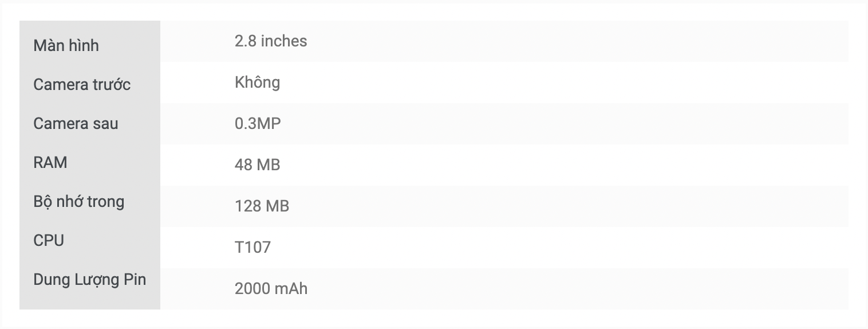The width and height of the screenshot is (868, 329).
Task: Select the 2000 mAh battery value
Action: [271, 289]
